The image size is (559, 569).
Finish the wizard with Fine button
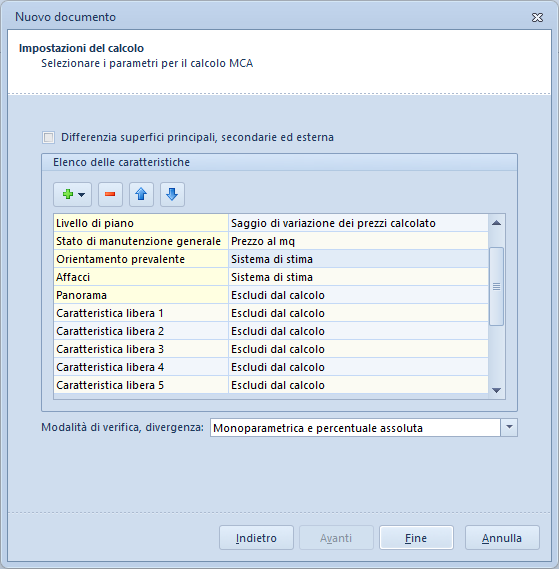[x=416, y=538]
